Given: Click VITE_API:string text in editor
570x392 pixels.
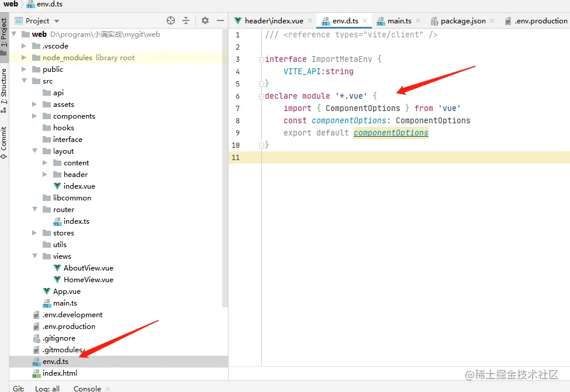Looking at the screenshot, I should click(x=319, y=71).
